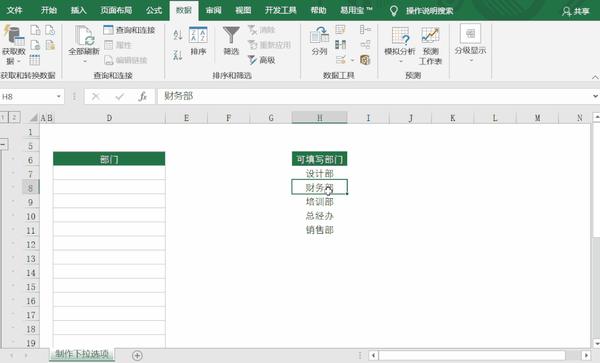Open the 查询和连接 Queries & Connections pane

point(129,30)
